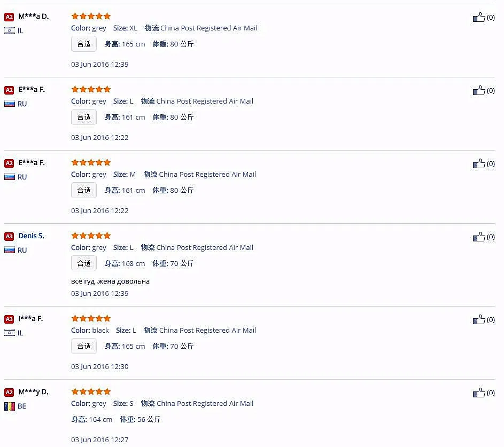Screen dimensions: 504x447
Task: Like Denis S.'s review with thumbs-up
Action: pos(478,237)
